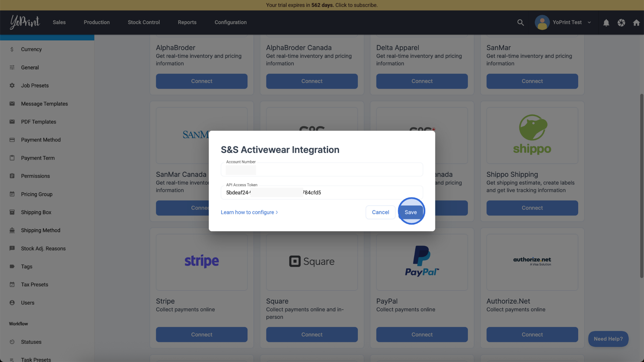Connect the AlphaBroder Canada integration

(x=312, y=81)
